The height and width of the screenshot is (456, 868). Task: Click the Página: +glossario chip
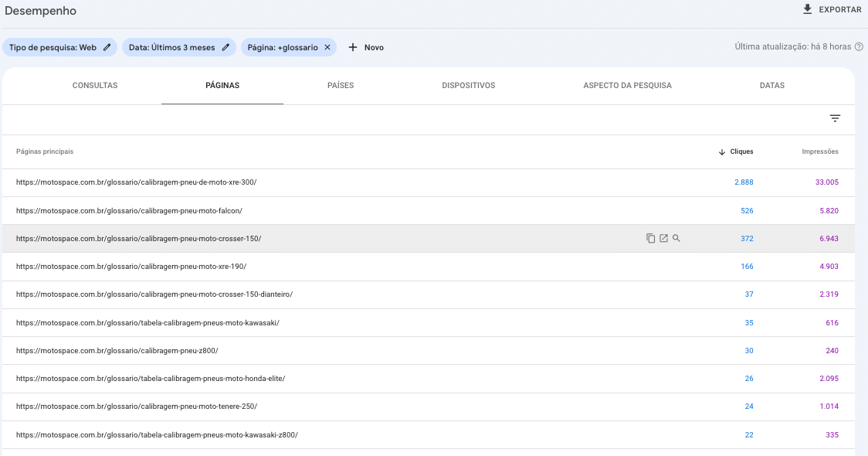(288, 47)
